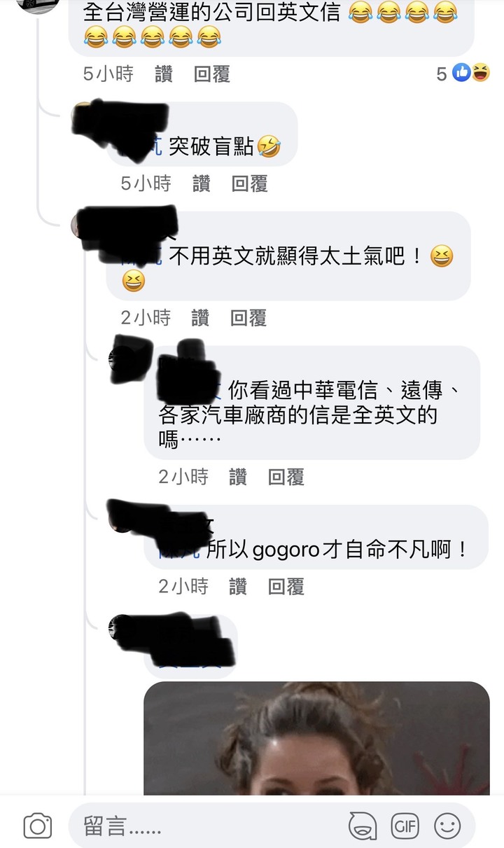504x848 pixels.
Task: Reply to the 中華電信 comment
Action: tap(286, 478)
